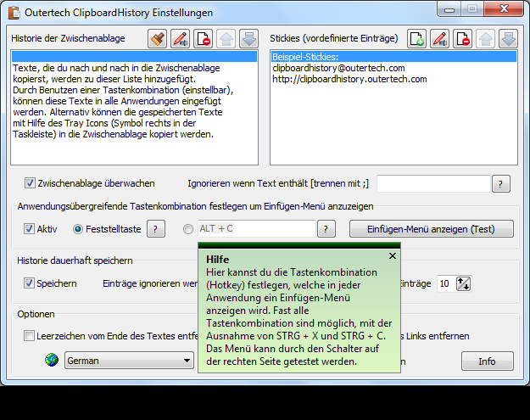This screenshot has width=530, height=420.
Task: Select the Beispiel-Stickies: entry
Action: pyautogui.click(x=393, y=57)
